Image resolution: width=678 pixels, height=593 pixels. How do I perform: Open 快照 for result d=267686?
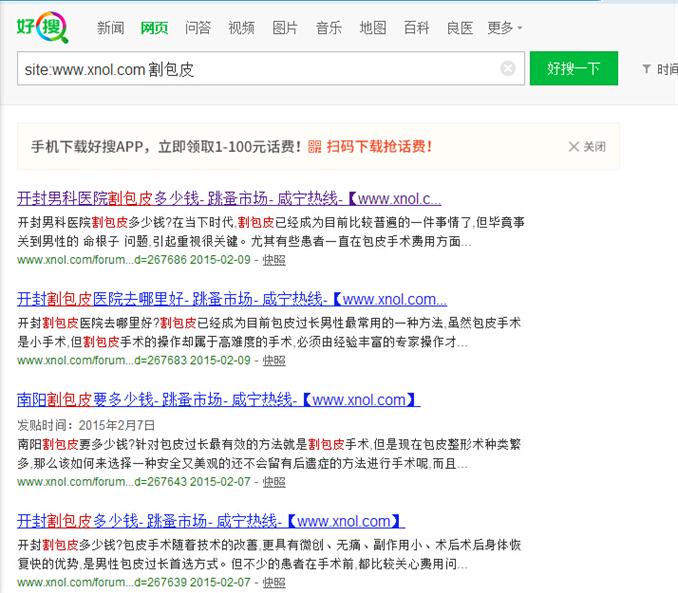point(274,260)
